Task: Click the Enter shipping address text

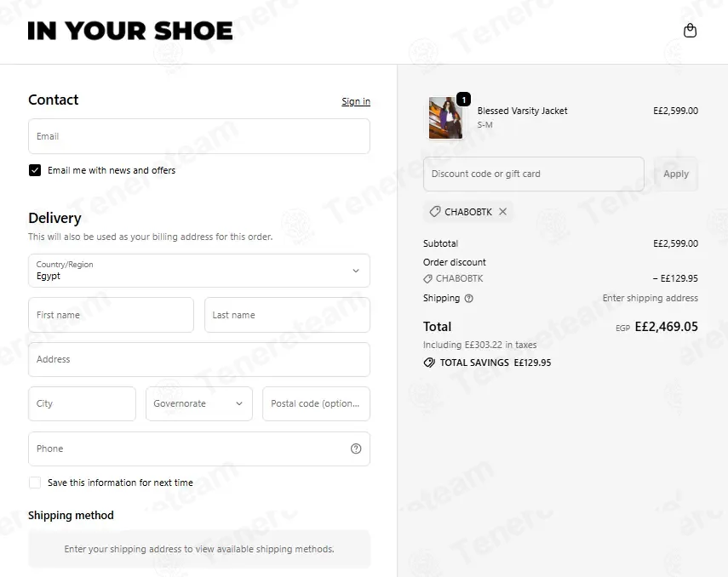Action: point(650,298)
